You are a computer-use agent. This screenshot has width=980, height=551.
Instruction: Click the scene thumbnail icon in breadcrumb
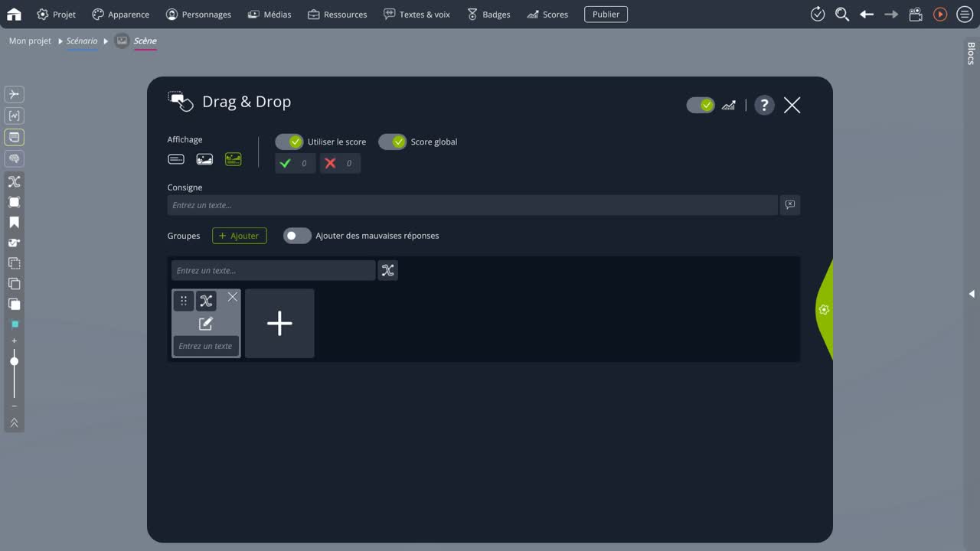pos(122,41)
